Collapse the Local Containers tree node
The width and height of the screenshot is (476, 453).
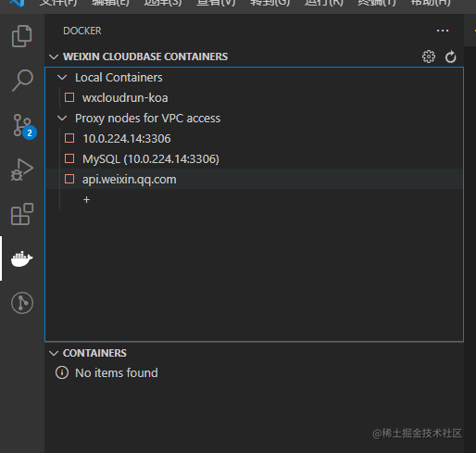(62, 77)
